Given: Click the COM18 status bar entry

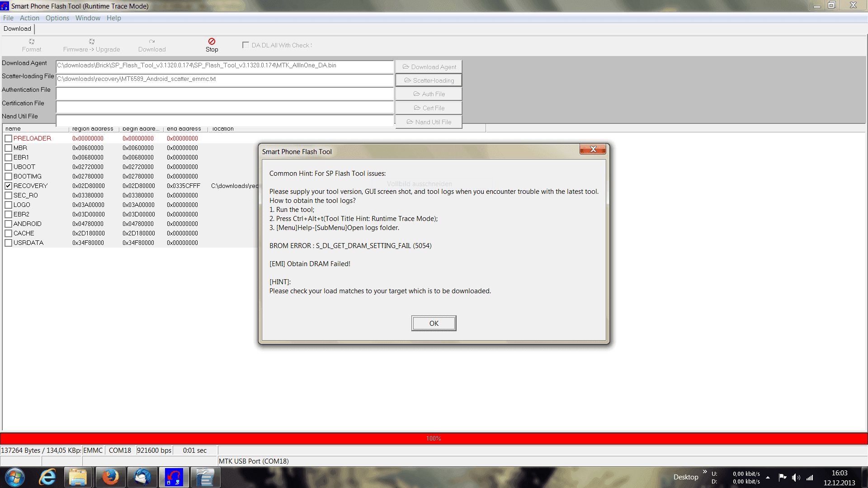Looking at the screenshot, I should click(120, 450).
